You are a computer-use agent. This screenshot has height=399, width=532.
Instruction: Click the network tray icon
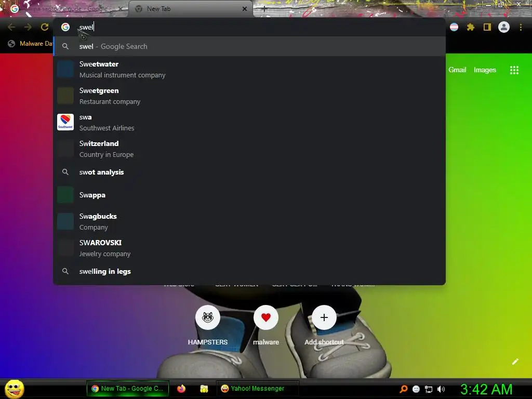pyautogui.click(x=429, y=389)
